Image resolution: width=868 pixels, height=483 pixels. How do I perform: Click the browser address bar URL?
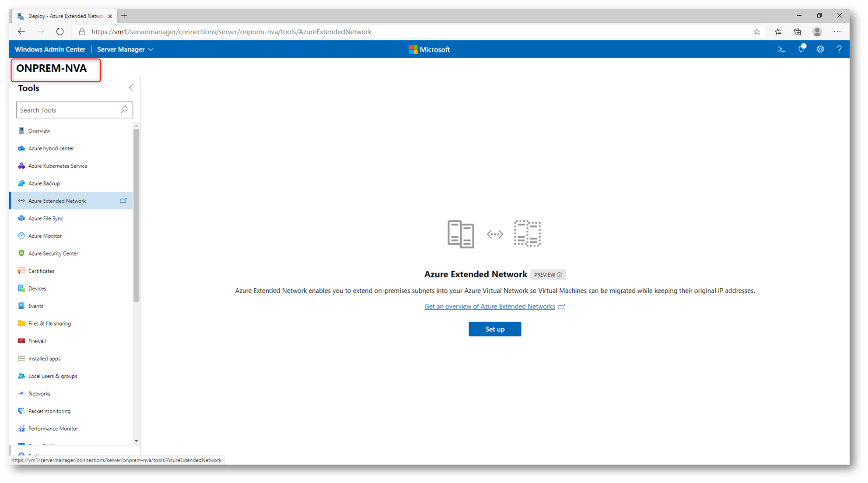coord(231,31)
